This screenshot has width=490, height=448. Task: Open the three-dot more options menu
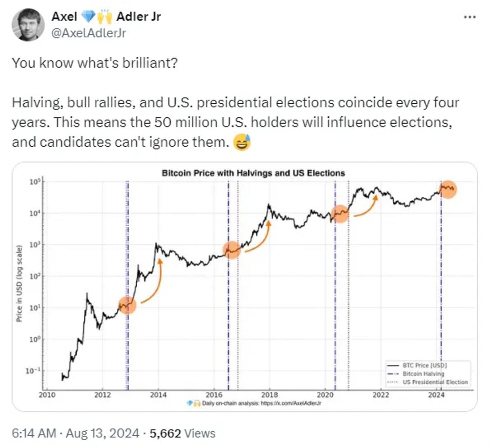(x=470, y=17)
